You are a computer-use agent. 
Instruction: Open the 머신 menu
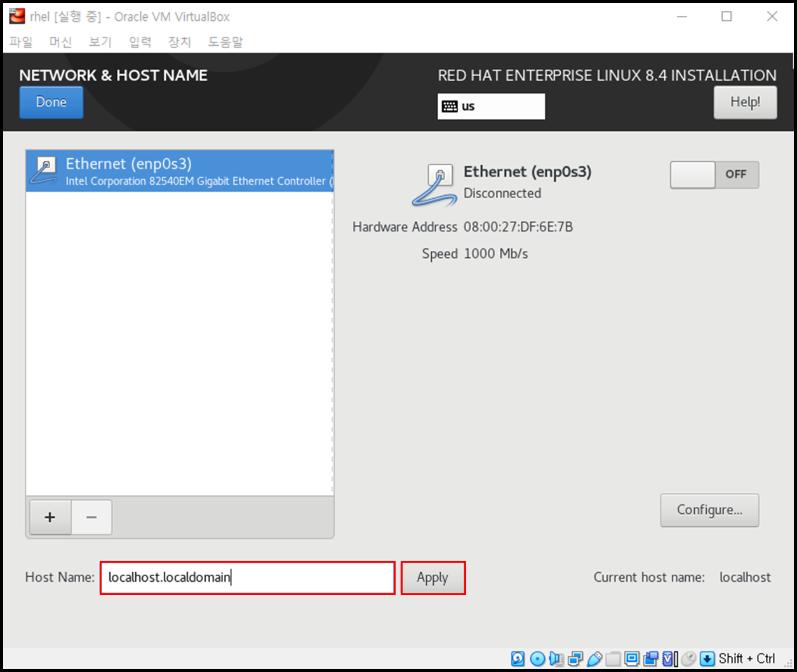[61, 43]
